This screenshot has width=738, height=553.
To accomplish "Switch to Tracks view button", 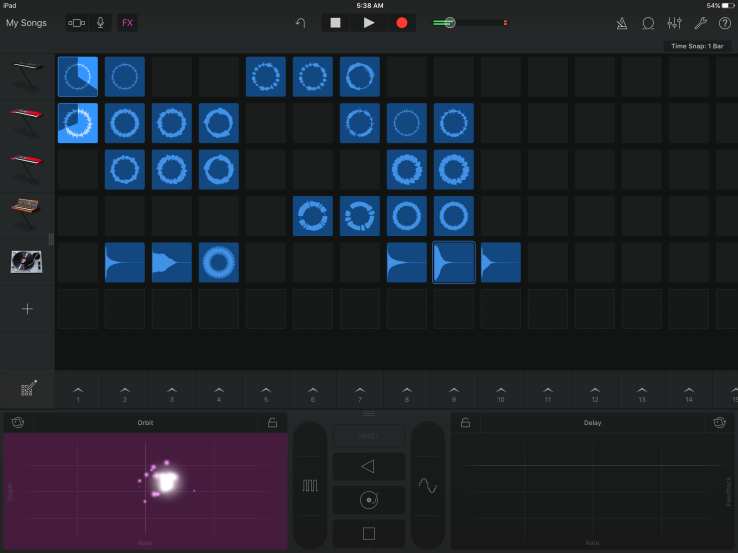I will 77,23.
